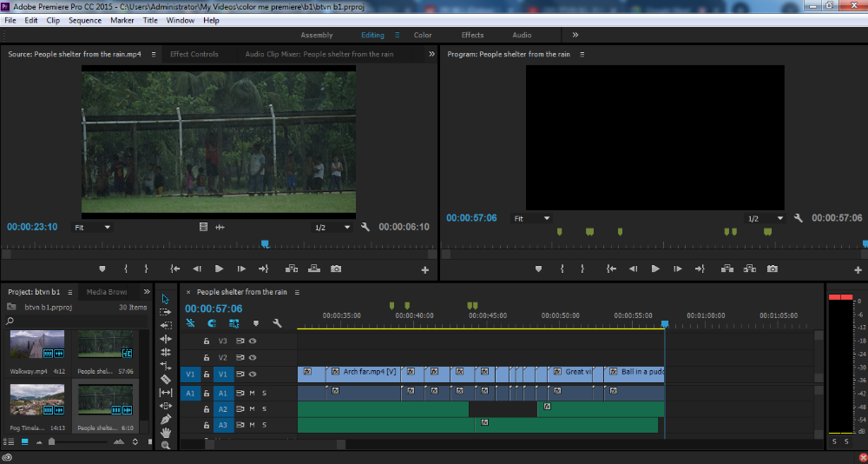
Task: Open Program monitor 1/2 resolution dropdown
Action: [x=766, y=219]
